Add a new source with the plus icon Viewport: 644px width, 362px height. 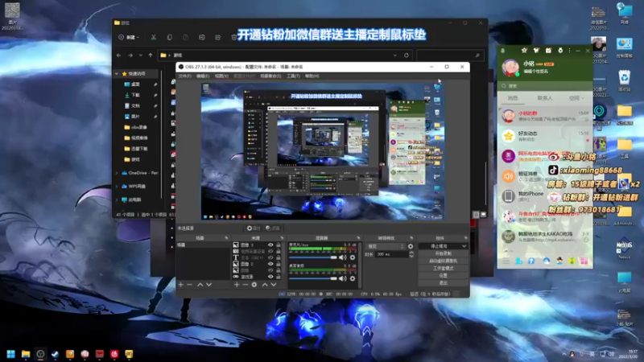point(237,285)
